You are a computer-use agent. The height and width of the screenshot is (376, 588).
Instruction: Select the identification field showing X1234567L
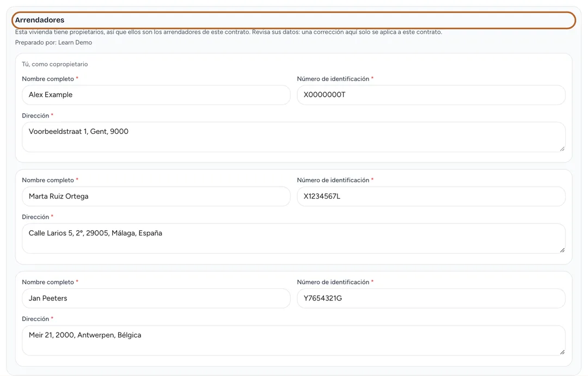[431, 196]
